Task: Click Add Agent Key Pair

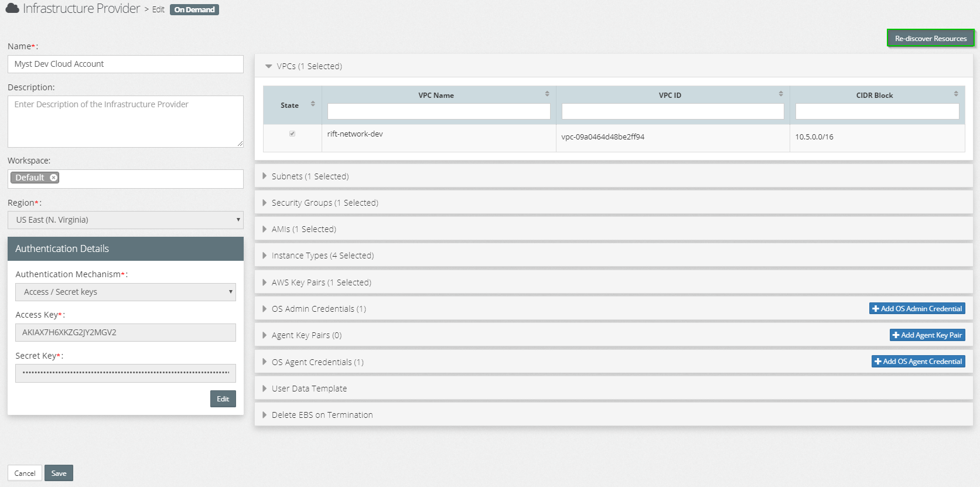Action: pos(927,335)
